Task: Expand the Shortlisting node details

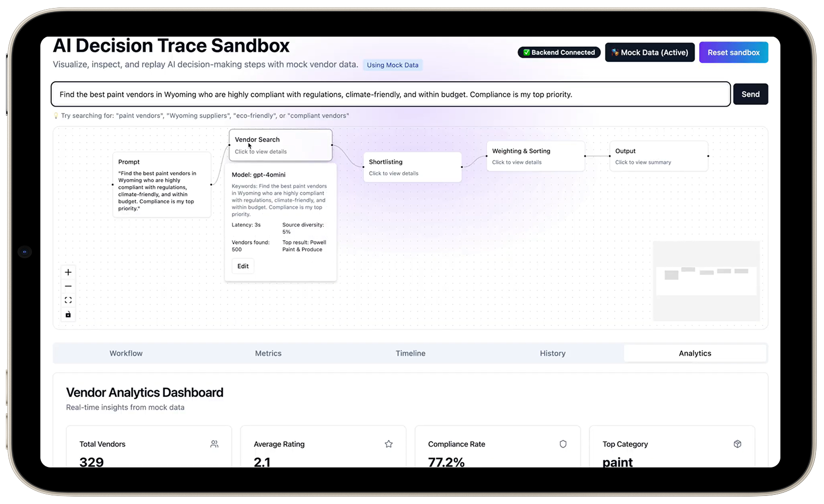Action: point(412,167)
